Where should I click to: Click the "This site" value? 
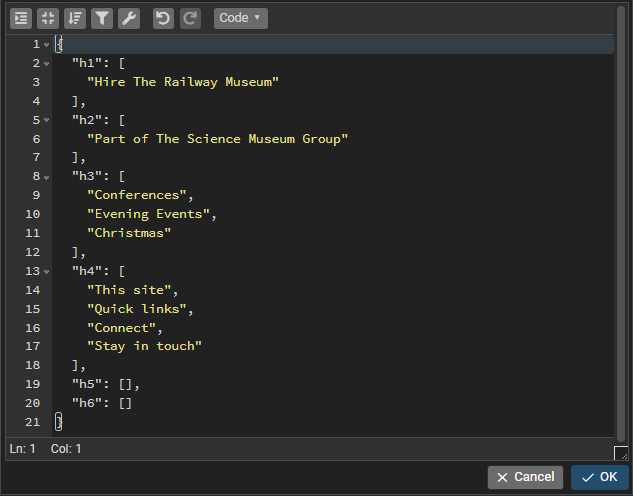point(129,290)
